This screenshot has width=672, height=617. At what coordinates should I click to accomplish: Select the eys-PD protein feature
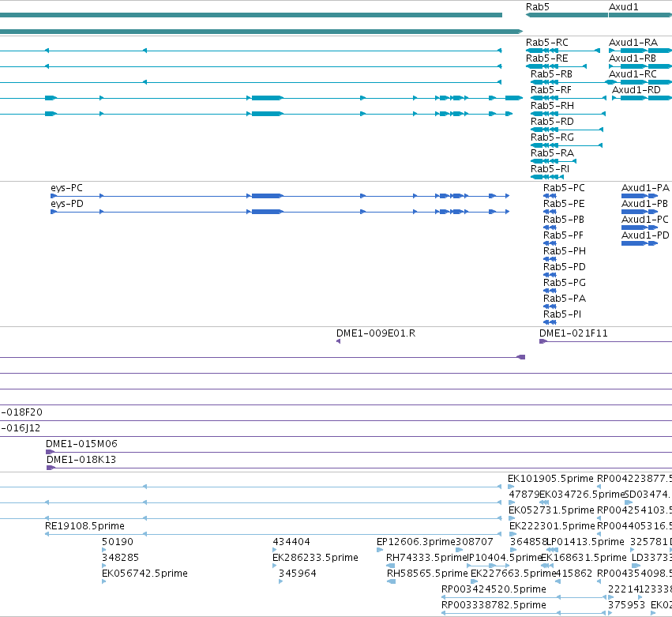coord(67,204)
